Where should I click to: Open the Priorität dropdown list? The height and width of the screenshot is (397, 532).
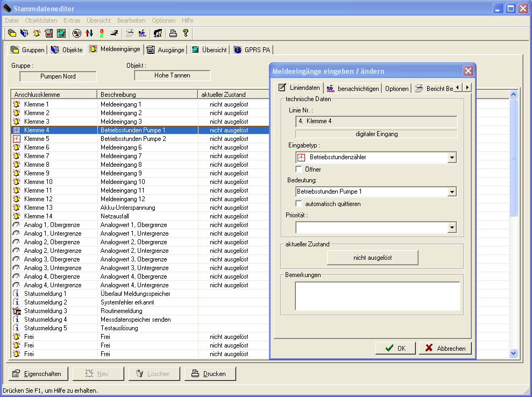click(452, 228)
